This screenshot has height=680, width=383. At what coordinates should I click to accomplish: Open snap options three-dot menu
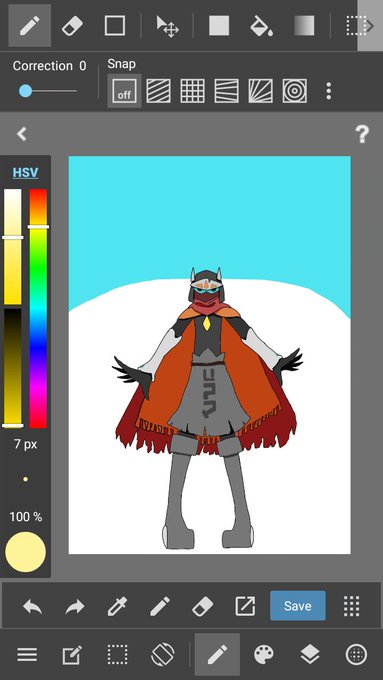[x=329, y=91]
